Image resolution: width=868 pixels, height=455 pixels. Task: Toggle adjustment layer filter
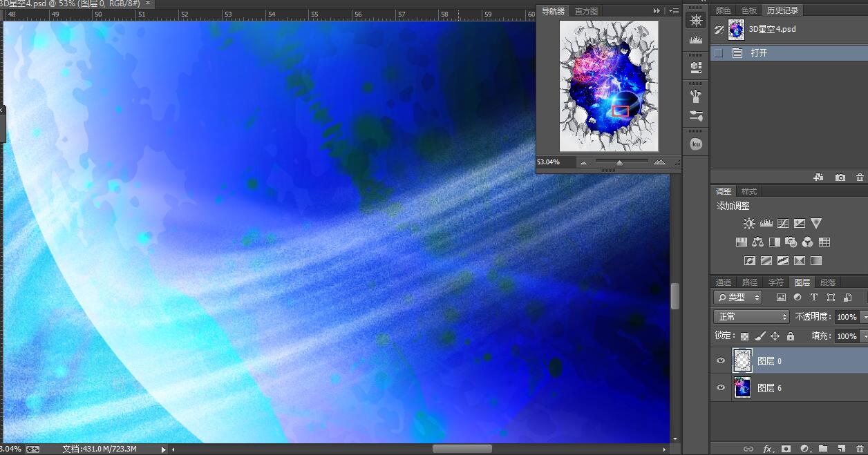pyautogui.click(x=798, y=297)
